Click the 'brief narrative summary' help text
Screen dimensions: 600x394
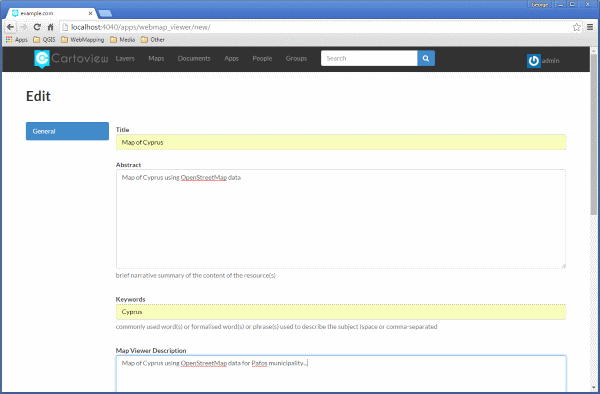pyautogui.click(x=196, y=275)
